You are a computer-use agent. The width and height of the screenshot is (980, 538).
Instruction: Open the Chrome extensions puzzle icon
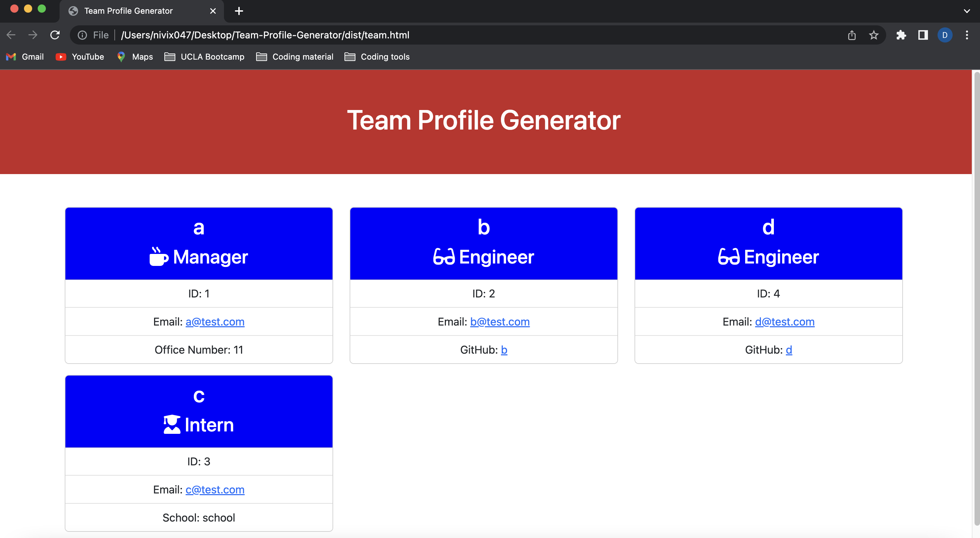click(901, 35)
